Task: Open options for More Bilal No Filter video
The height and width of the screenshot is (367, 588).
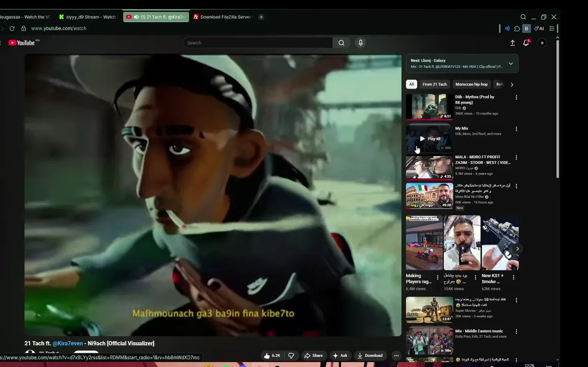Action: (x=516, y=186)
